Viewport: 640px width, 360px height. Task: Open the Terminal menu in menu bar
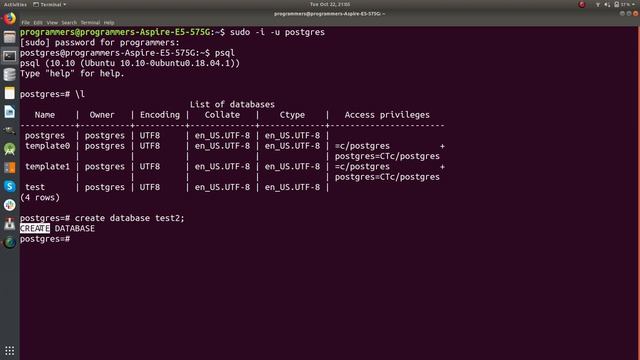pos(90,23)
